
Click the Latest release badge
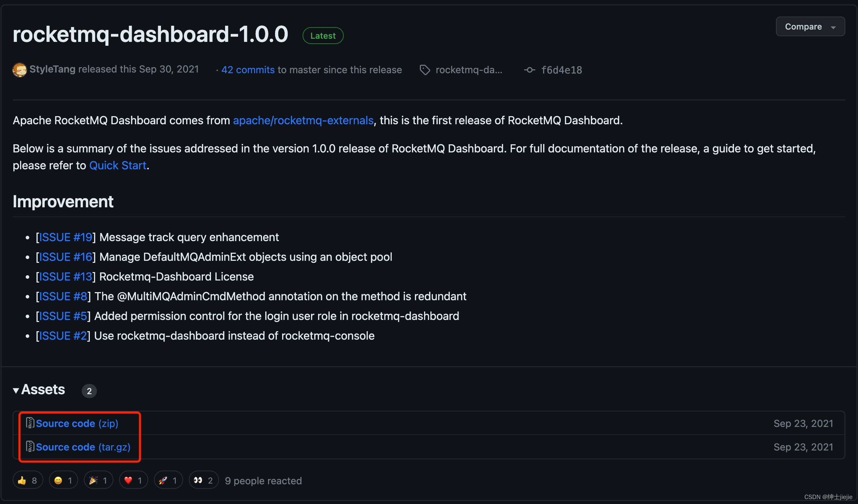(x=323, y=36)
